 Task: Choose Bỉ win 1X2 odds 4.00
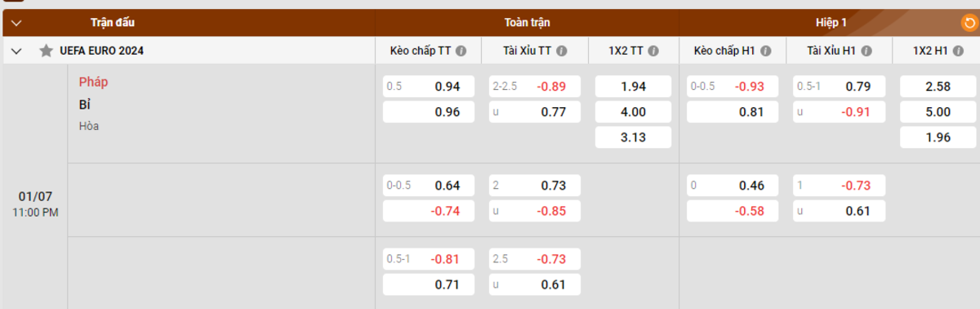633,112
